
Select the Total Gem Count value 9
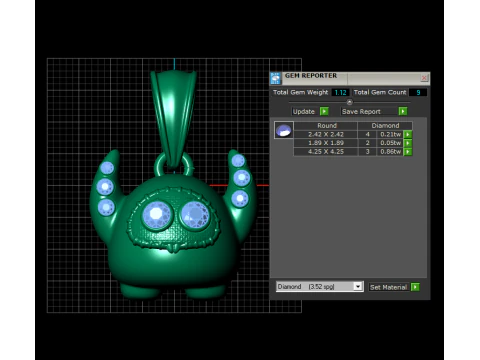[418, 92]
